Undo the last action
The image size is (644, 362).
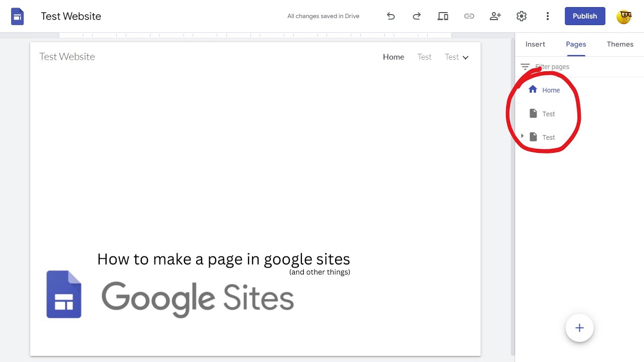point(390,16)
